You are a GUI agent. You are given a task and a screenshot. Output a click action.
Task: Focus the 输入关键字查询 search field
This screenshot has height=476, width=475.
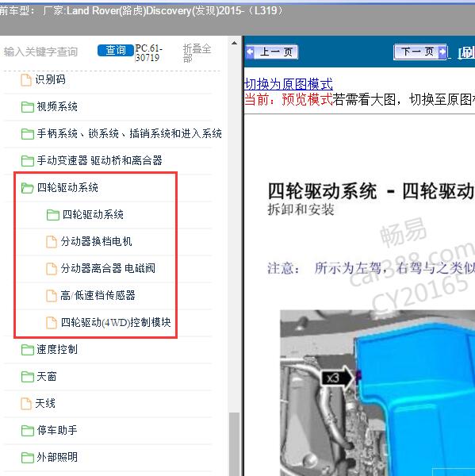41,52
